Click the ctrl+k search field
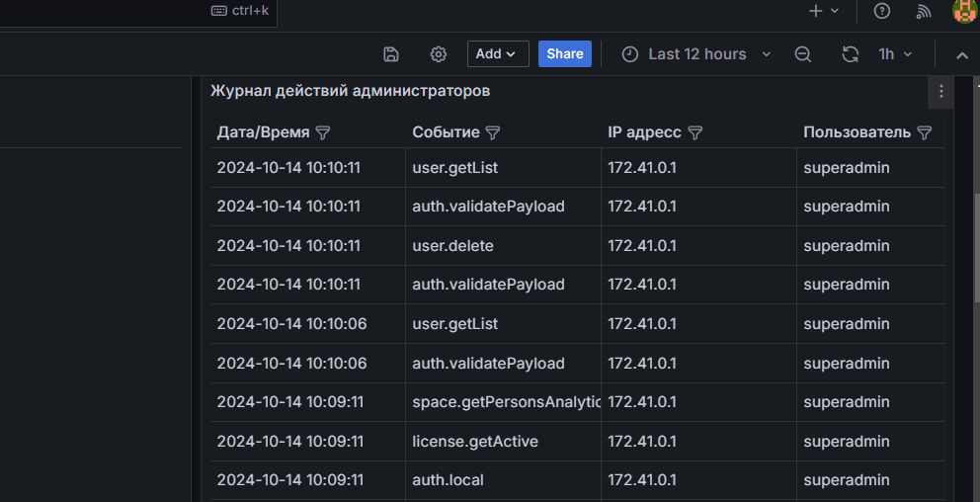Screen dimensions: 980x502 coord(240,11)
